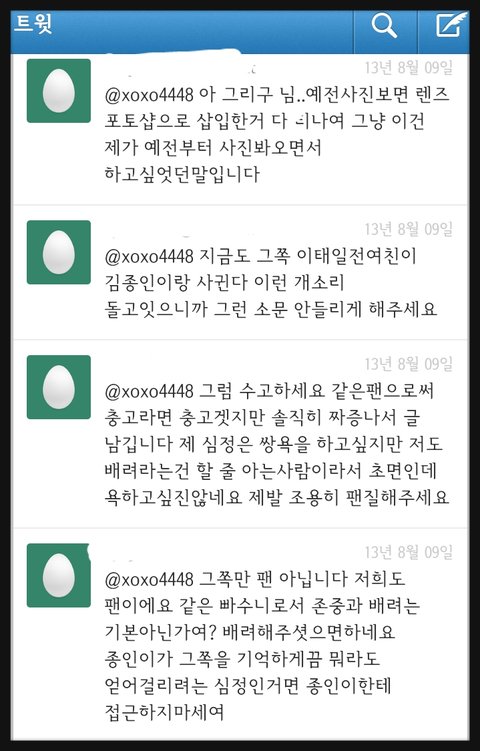Viewport: 480px width, 751px height.
Task: Open the egg avatar of the fourth tweet
Action: click(58, 575)
